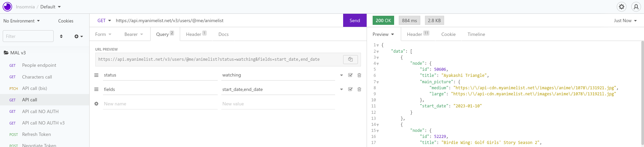Open the Cookies manager
The image size is (644, 147).
coord(66,21)
